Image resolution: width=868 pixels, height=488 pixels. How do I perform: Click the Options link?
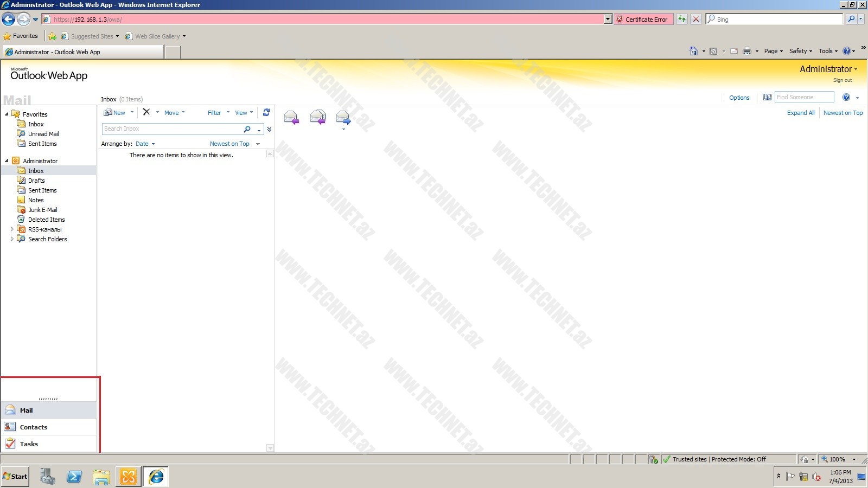click(739, 98)
